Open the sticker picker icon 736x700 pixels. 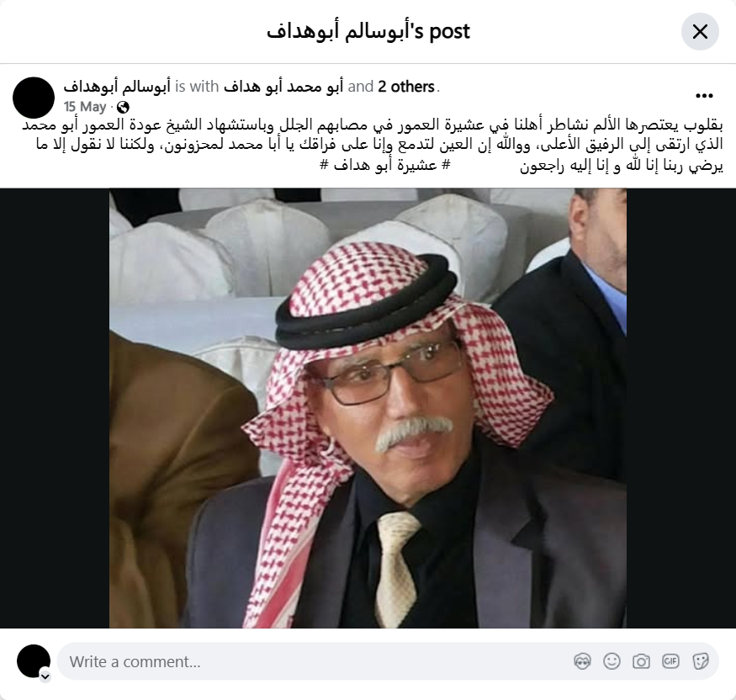(700, 661)
